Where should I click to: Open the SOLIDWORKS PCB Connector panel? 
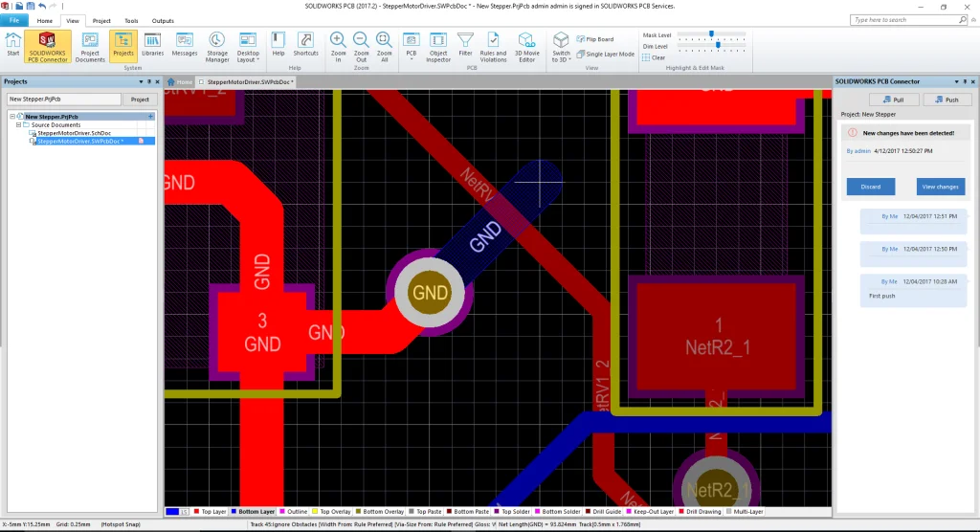[46, 46]
